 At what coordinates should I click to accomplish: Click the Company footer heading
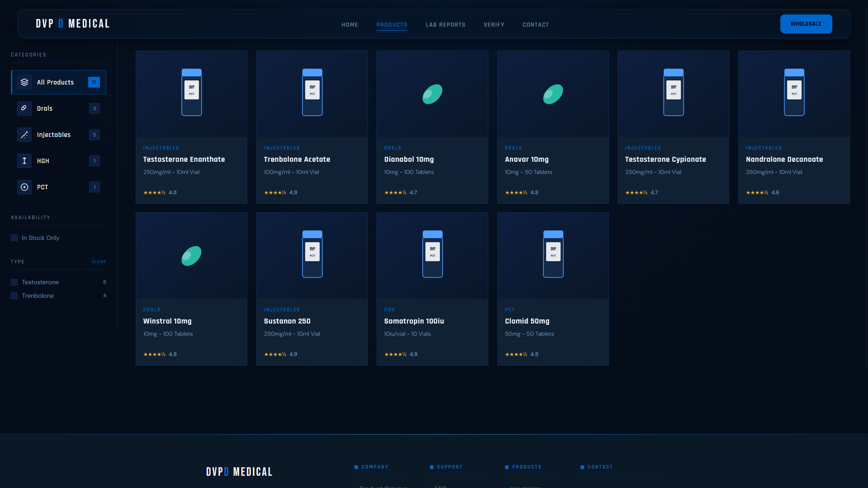(x=375, y=467)
